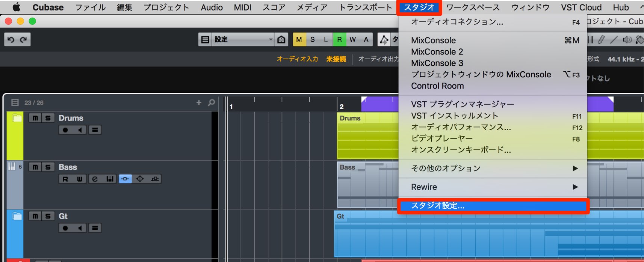
Task: Open track search with the magnifier icon
Action: pos(212,102)
